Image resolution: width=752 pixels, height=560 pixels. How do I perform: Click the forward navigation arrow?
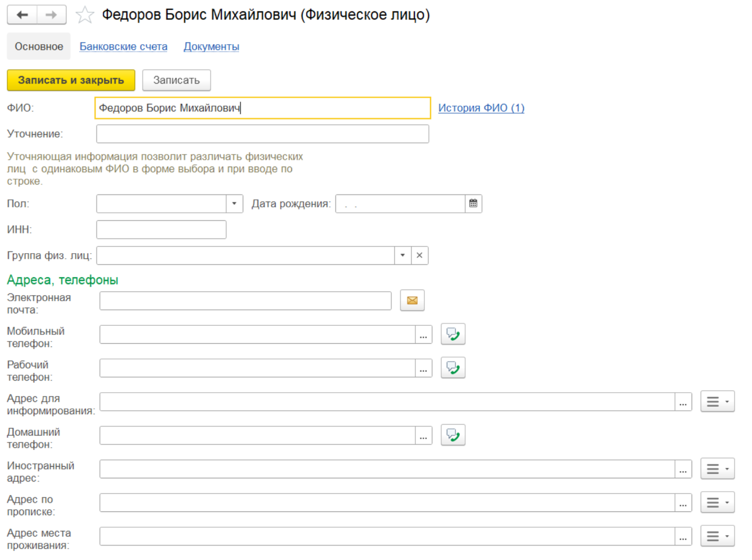pyautogui.click(x=51, y=15)
